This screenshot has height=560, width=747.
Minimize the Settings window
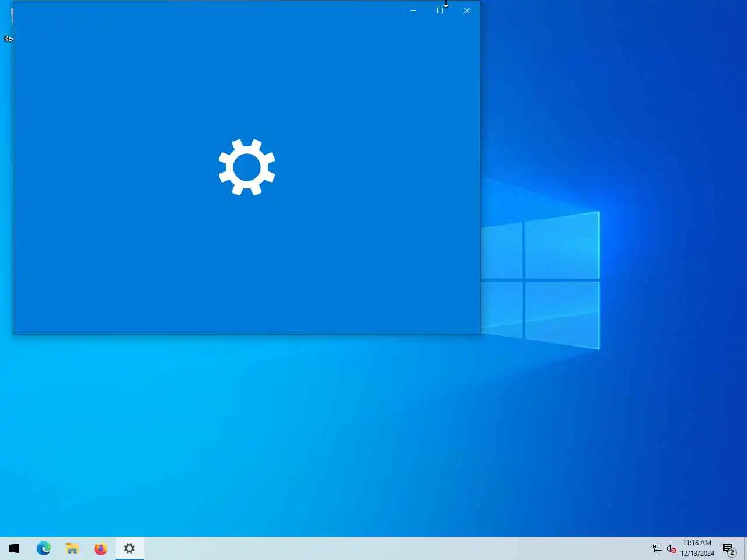413,10
